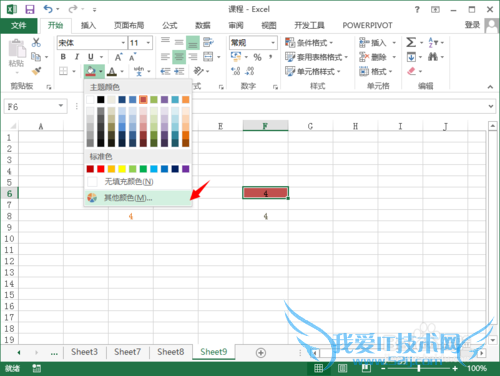Increase indent of cell content
The width and height of the screenshot is (500, 376).
pyautogui.click(x=179, y=71)
